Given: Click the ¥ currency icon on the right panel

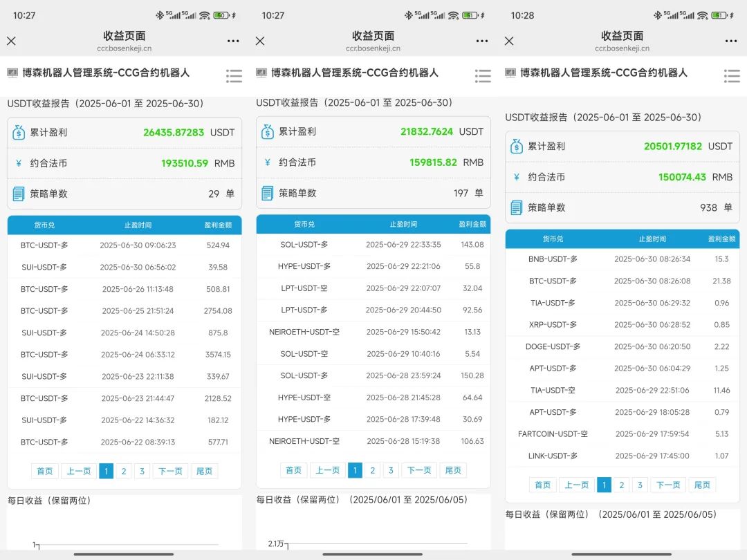Looking at the screenshot, I should pyautogui.click(x=517, y=177).
